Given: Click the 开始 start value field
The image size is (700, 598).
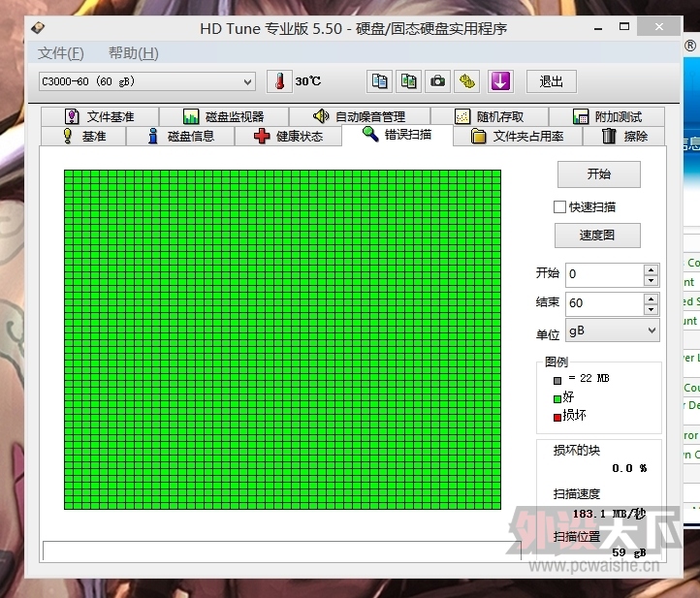Looking at the screenshot, I should coord(604,274).
